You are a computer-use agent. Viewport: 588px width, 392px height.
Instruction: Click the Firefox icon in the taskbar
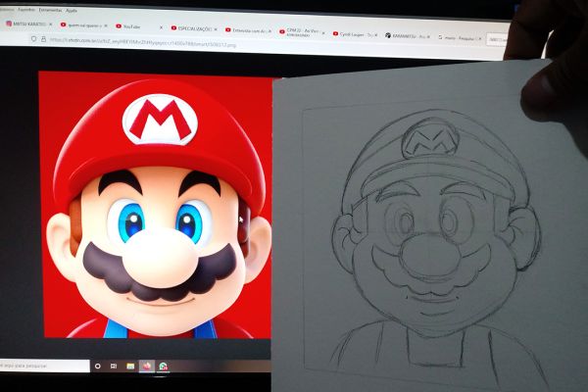(147, 367)
